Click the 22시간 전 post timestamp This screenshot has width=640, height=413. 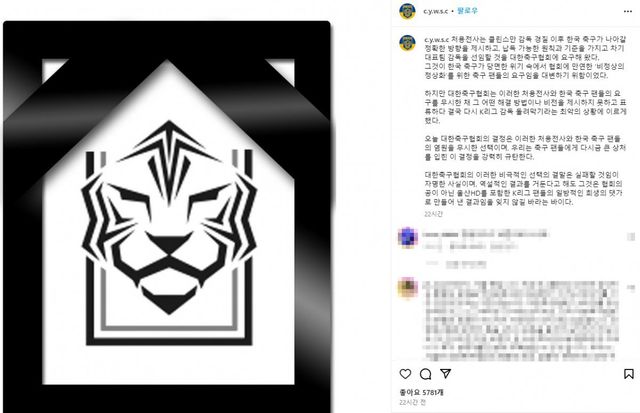(412, 402)
